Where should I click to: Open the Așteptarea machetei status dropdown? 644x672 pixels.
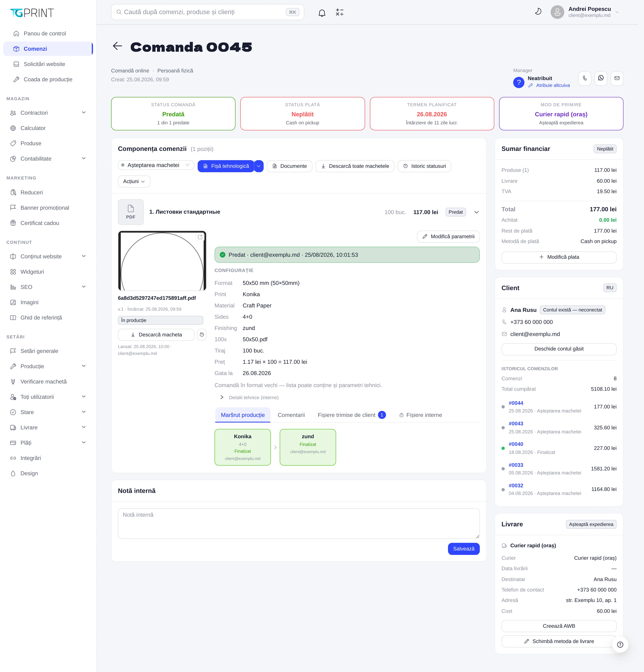click(x=156, y=165)
